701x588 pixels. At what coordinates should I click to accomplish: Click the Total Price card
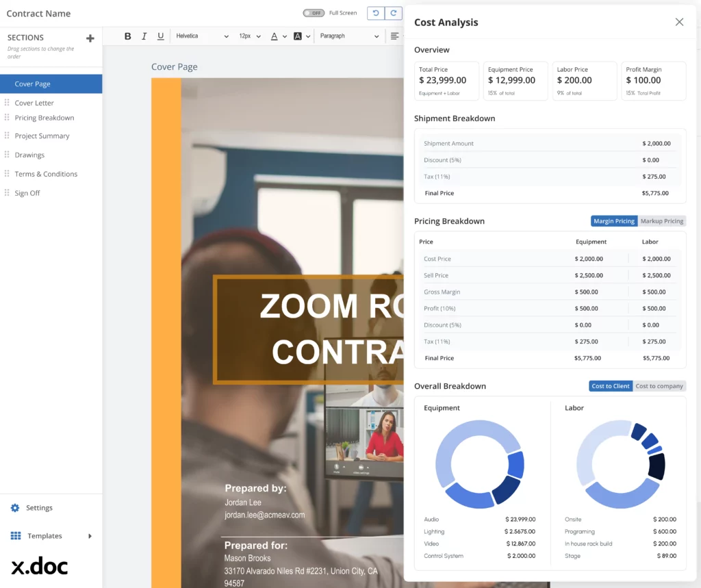tap(446, 81)
